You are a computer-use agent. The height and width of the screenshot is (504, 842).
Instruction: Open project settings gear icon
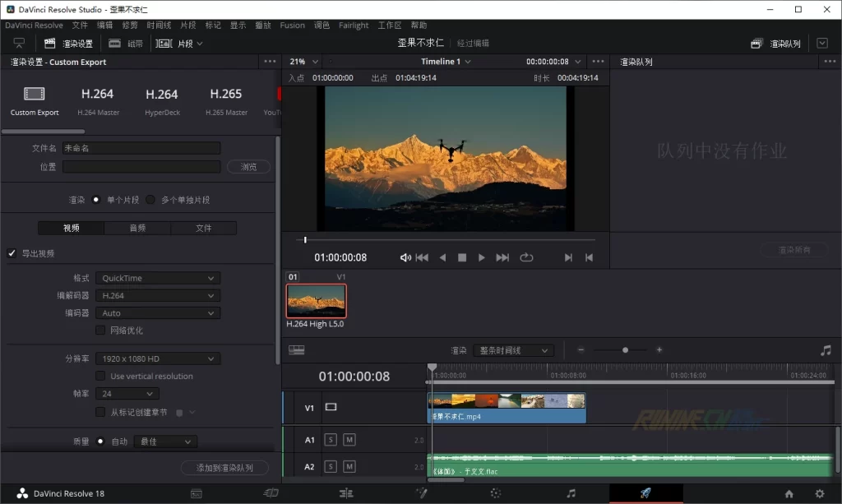tap(819, 493)
